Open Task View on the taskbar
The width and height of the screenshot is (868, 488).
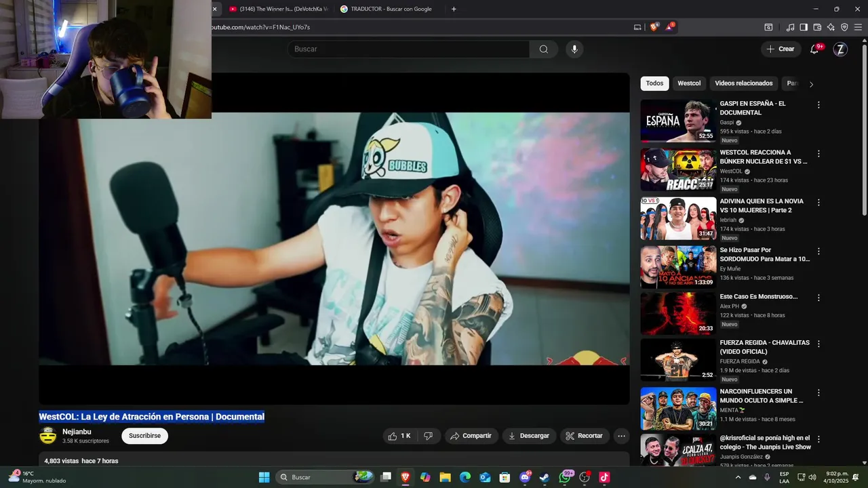coord(386,477)
